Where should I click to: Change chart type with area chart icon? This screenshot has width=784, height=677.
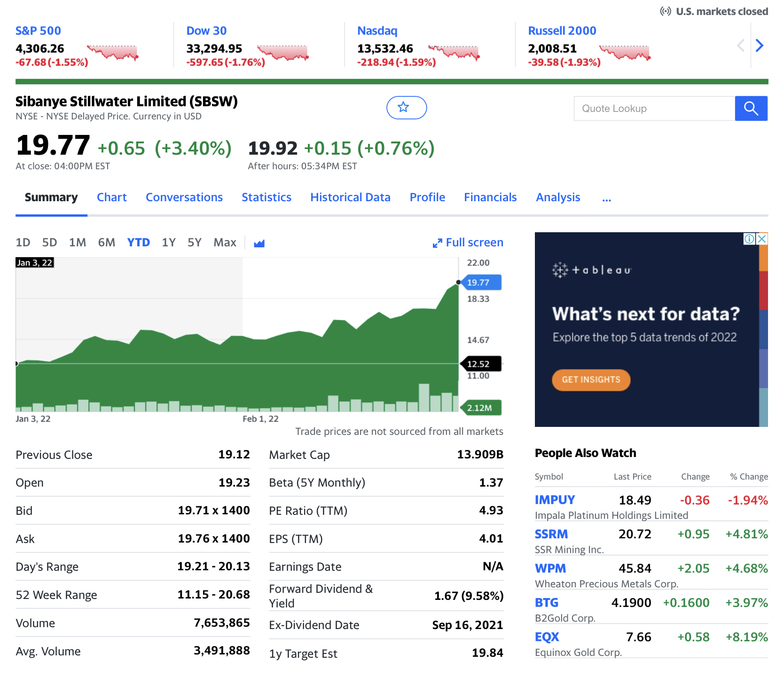(x=259, y=243)
